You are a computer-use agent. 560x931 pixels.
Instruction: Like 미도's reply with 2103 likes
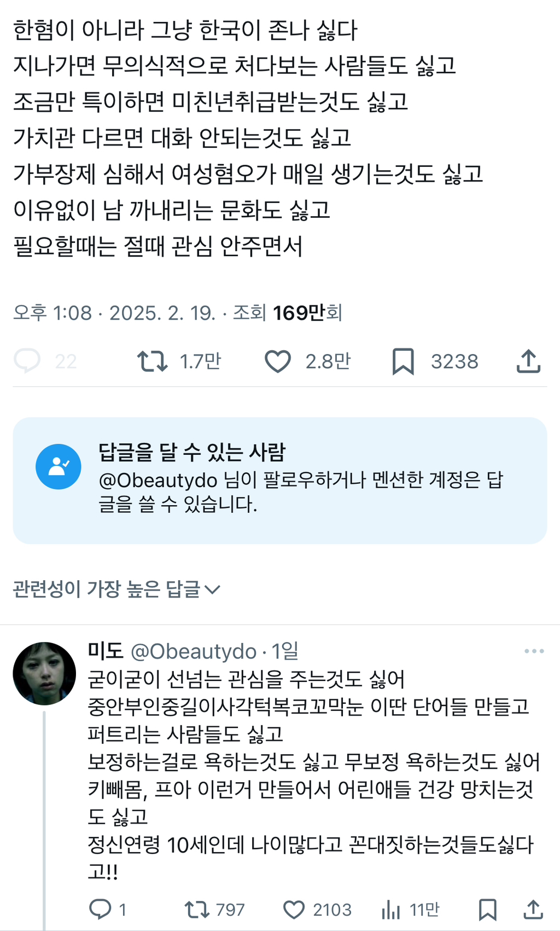point(294,909)
